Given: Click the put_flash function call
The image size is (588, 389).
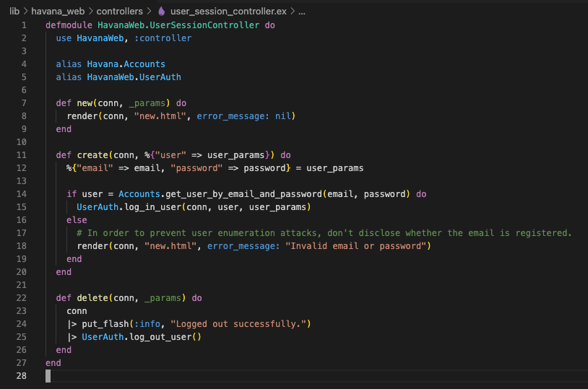Looking at the screenshot, I should [x=108, y=324].
